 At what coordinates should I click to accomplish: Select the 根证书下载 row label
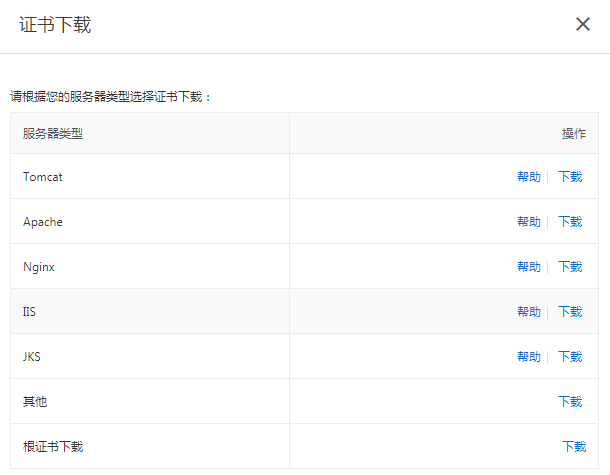point(53,447)
